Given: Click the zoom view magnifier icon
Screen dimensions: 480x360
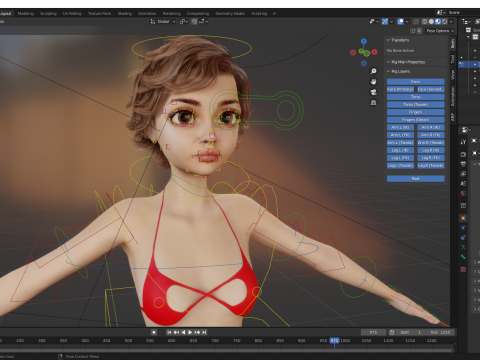Looking at the screenshot, I should (373, 71).
